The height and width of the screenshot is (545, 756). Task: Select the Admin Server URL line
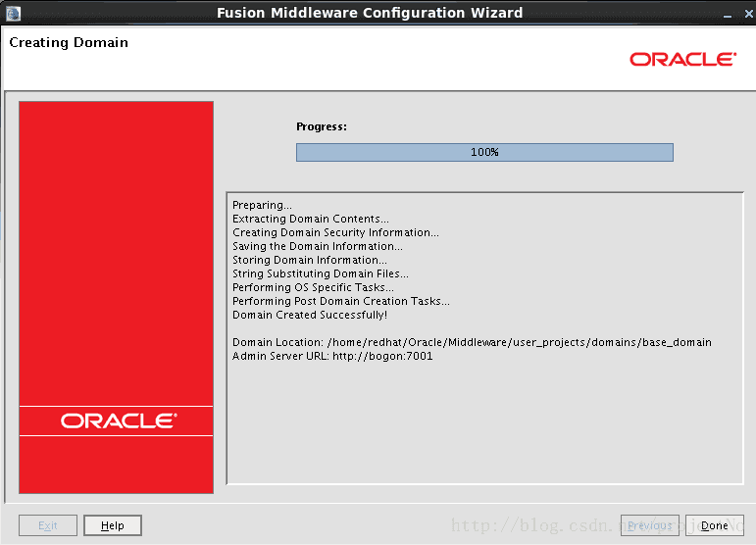(x=332, y=356)
